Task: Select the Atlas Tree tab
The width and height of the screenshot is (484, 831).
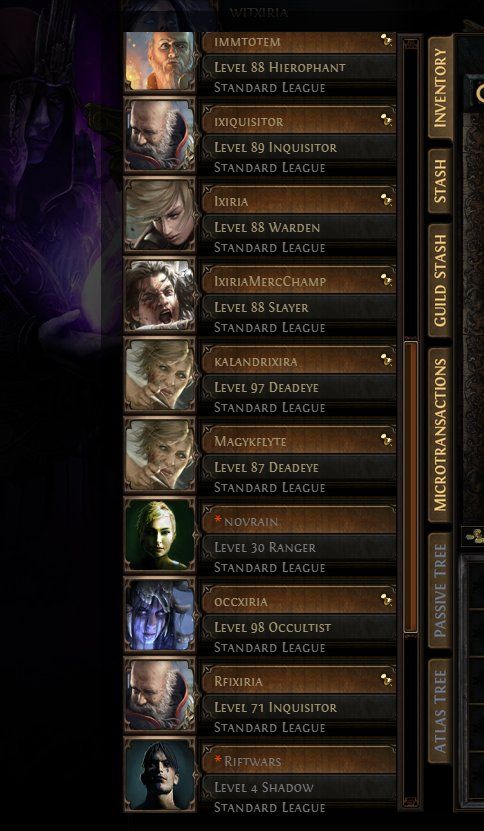Action: point(440,711)
